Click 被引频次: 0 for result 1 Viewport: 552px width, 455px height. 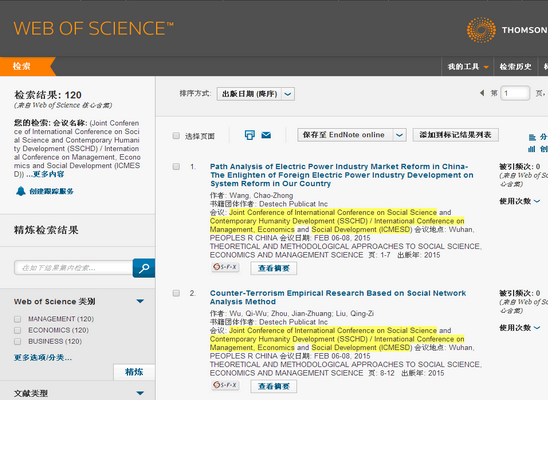click(520, 166)
